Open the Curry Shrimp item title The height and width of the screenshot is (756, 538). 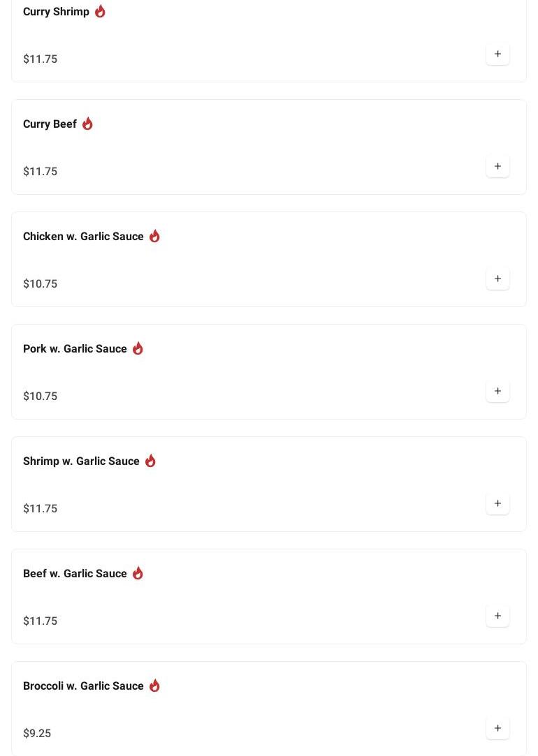(x=56, y=12)
